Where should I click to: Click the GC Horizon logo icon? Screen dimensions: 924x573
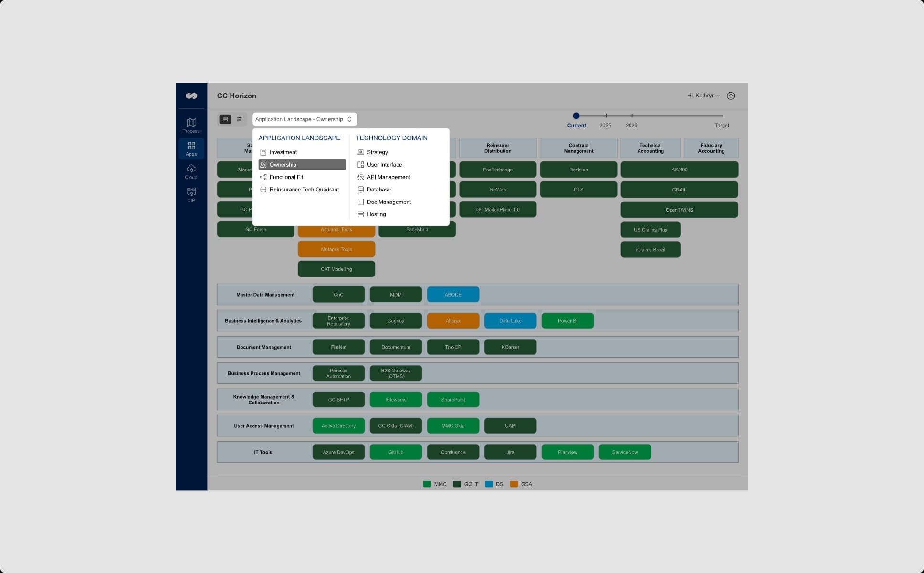(191, 96)
